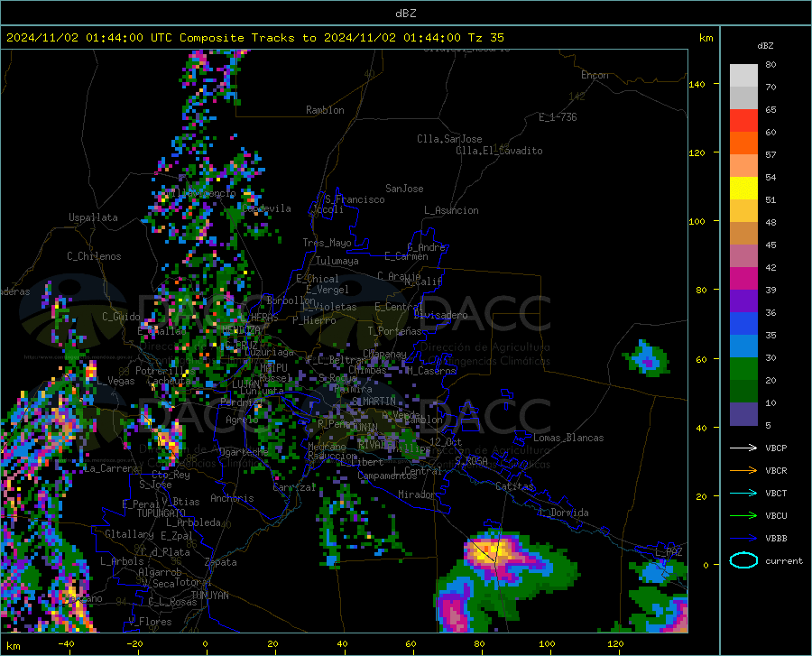The width and height of the screenshot is (812, 656).
Task: Select the red 60 dBZ color swatch
Action: click(743, 121)
